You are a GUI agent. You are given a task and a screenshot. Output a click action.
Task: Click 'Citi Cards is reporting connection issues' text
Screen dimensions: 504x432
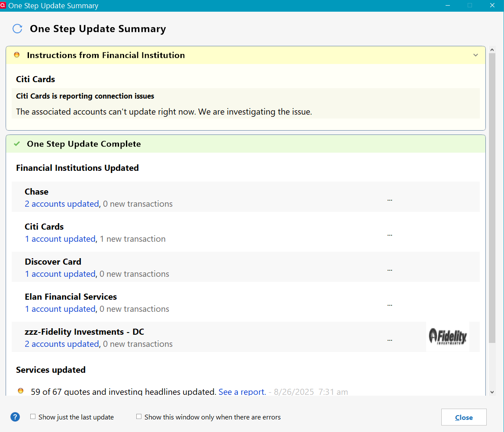(x=85, y=96)
